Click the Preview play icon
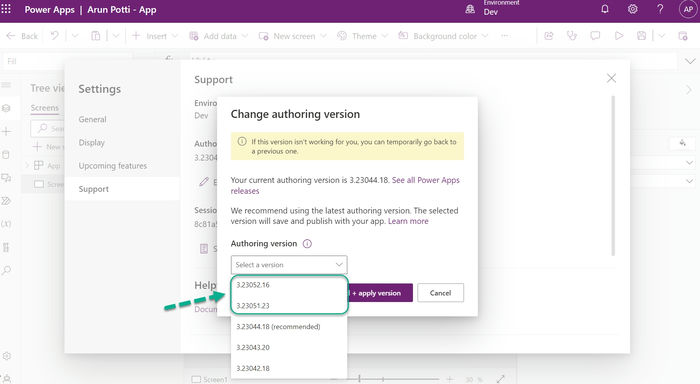The image size is (700, 384). (x=619, y=36)
